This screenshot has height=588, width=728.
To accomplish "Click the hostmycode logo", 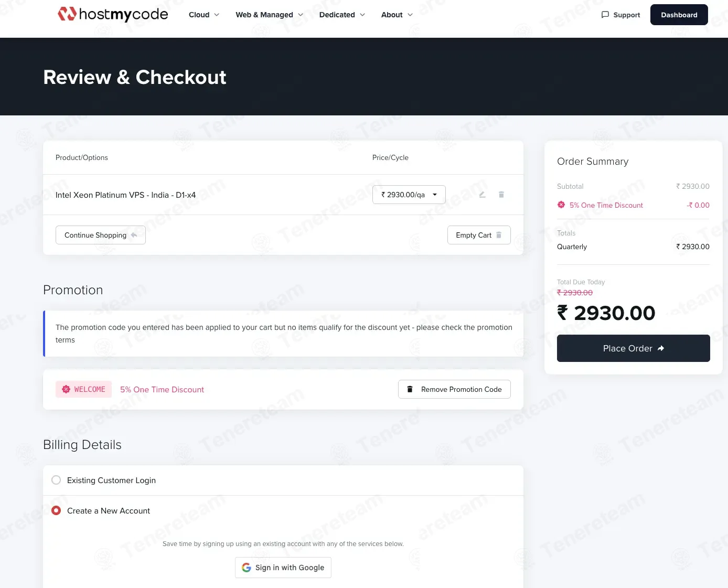I will pos(113,14).
